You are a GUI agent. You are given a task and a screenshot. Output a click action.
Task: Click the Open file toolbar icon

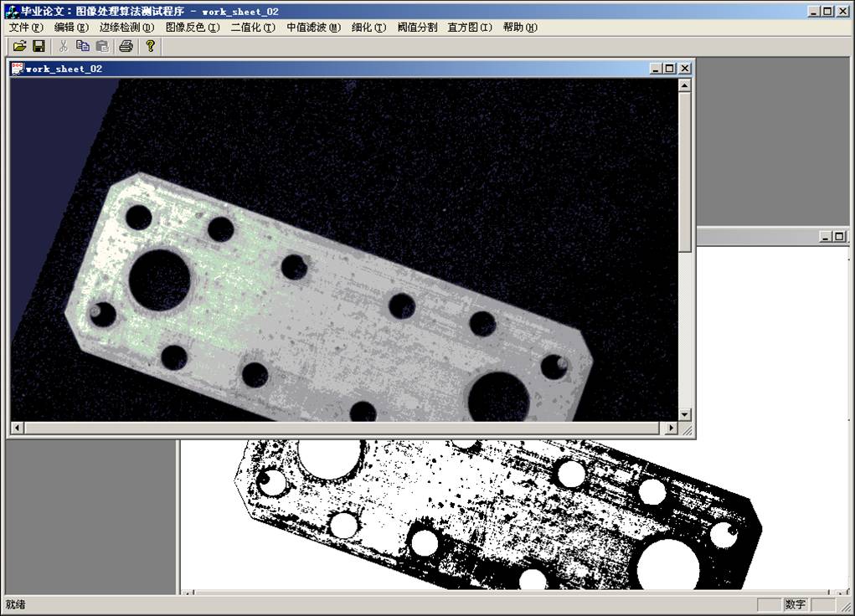click(x=19, y=46)
